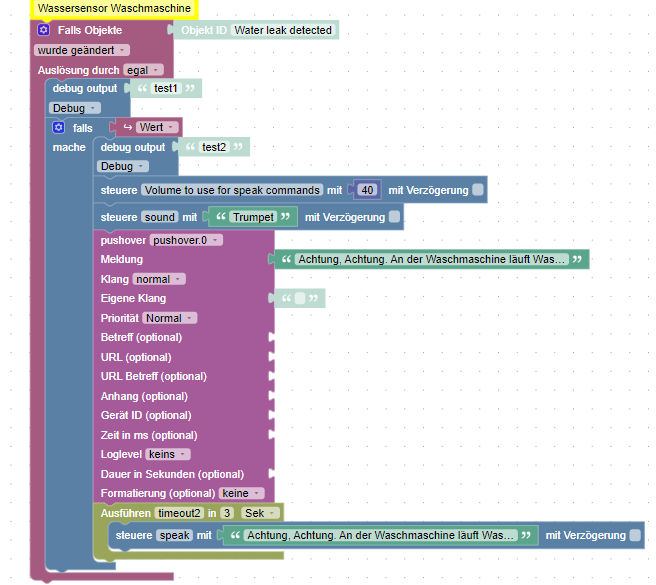
Task: Edit the Meldung message text
Action: [x=431, y=259]
